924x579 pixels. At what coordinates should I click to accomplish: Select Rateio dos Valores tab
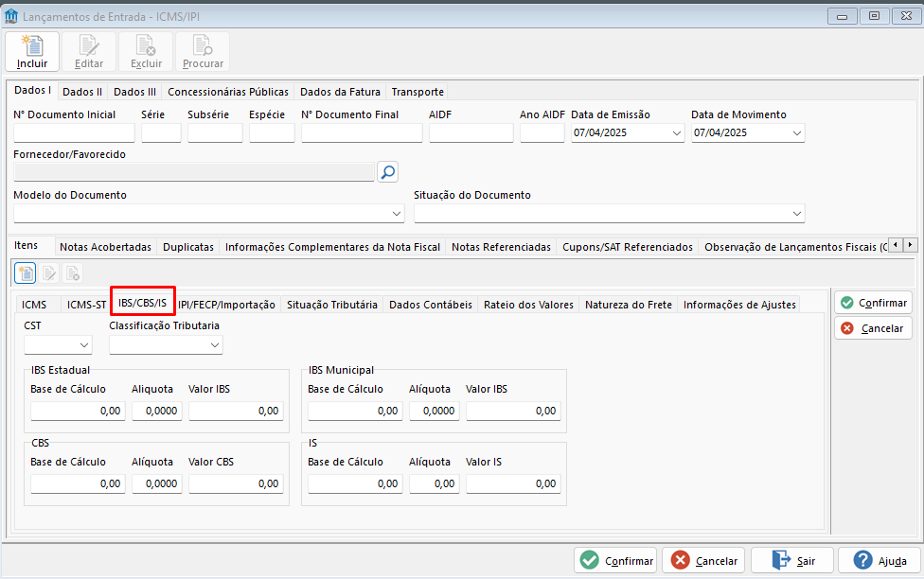coord(528,305)
